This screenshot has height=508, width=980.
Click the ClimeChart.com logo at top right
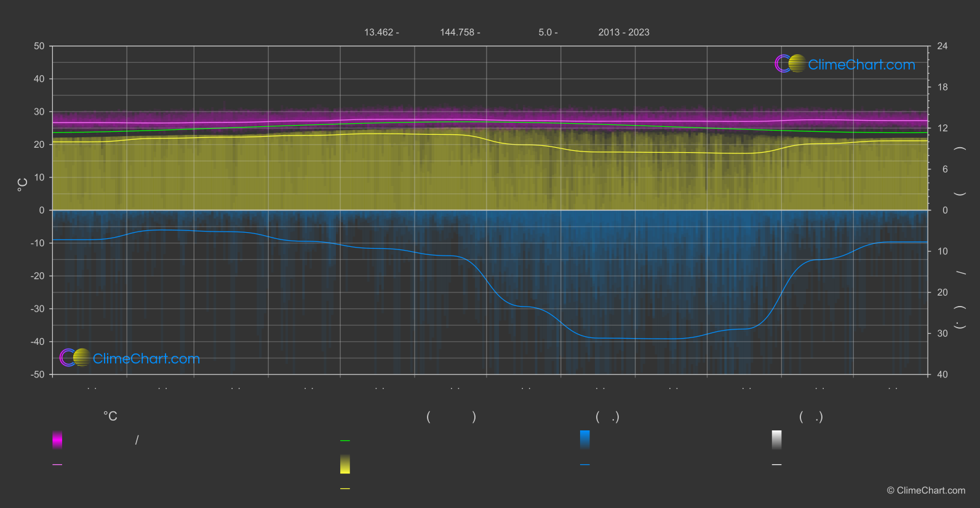tap(845, 64)
